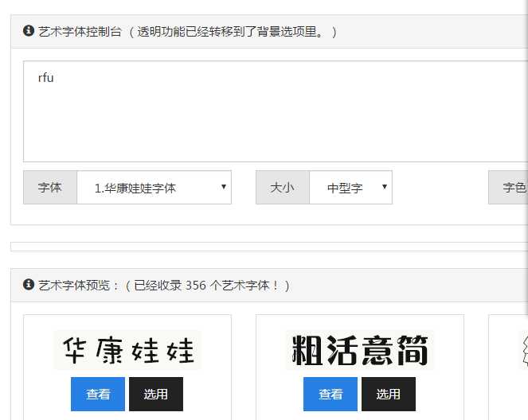The image size is (528, 420).
Task: Click the 粗活意简 font preview image
Action: [360, 350]
